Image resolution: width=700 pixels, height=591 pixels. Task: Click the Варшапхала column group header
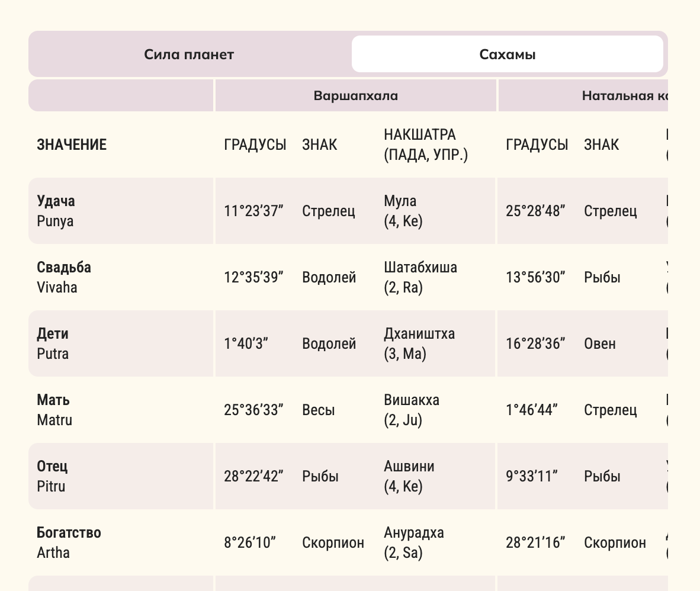point(355,95)
